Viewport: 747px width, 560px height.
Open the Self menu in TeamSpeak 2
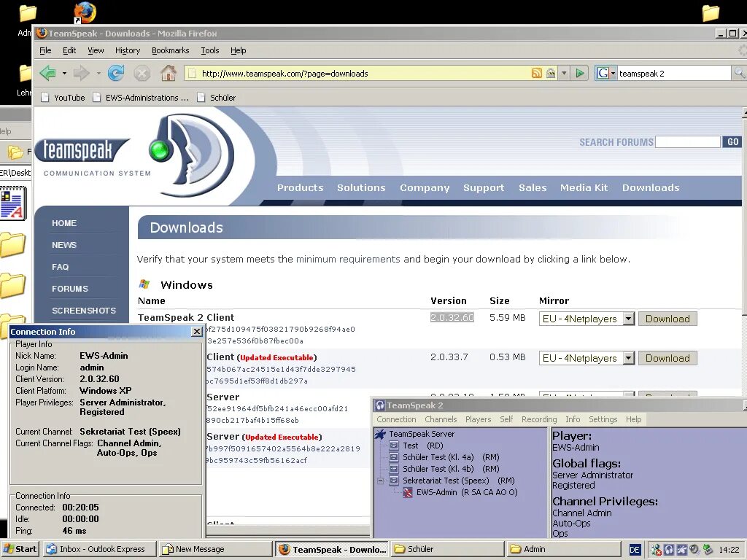tap(506, 419)
